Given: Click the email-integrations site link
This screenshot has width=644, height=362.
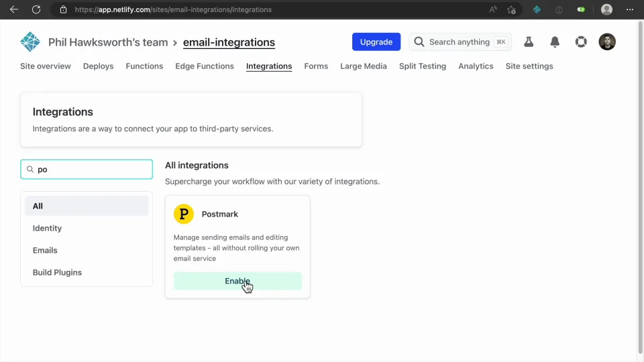Looking at the screenshot, I should [229, 42].
